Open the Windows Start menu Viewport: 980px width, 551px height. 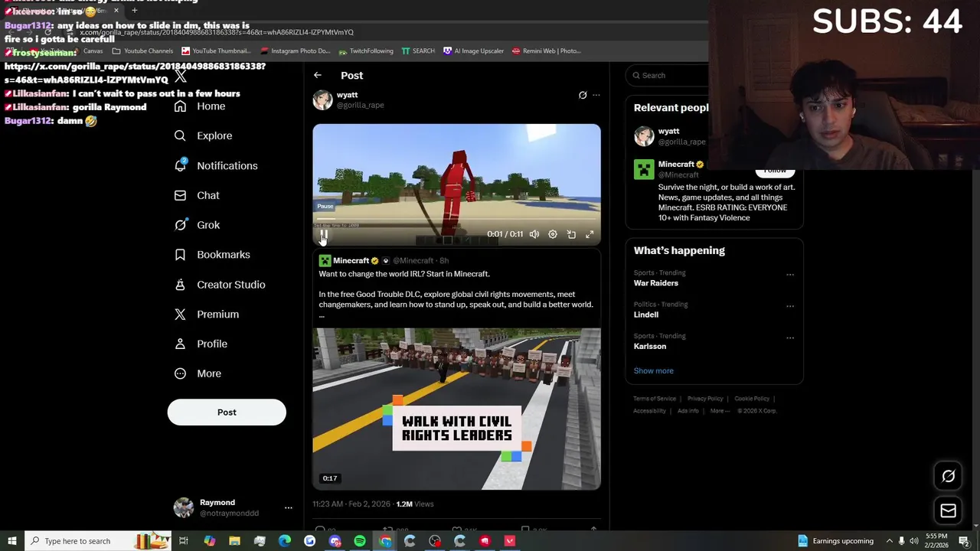tap(11, 541)
